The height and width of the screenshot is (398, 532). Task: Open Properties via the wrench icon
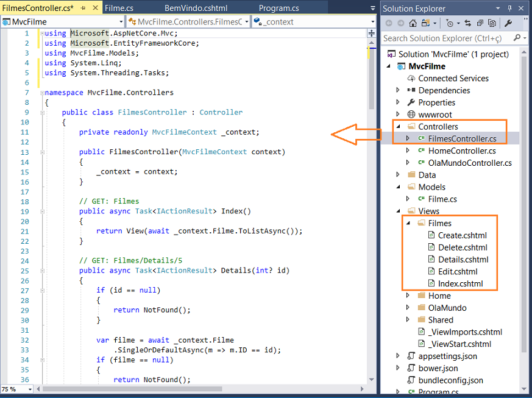pyautogui.click(x=508, y=23)
